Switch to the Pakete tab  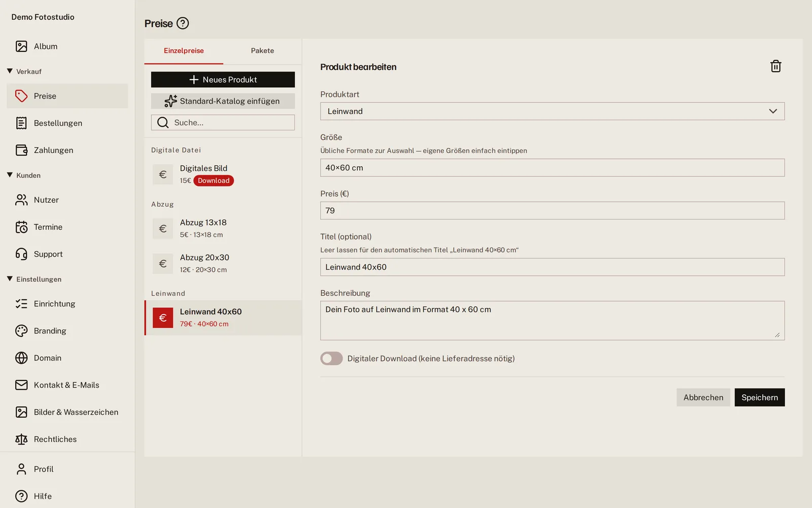[262, 51]
